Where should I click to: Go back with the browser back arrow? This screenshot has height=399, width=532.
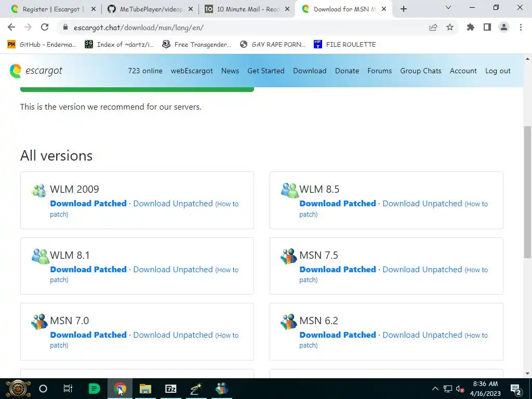11,28
